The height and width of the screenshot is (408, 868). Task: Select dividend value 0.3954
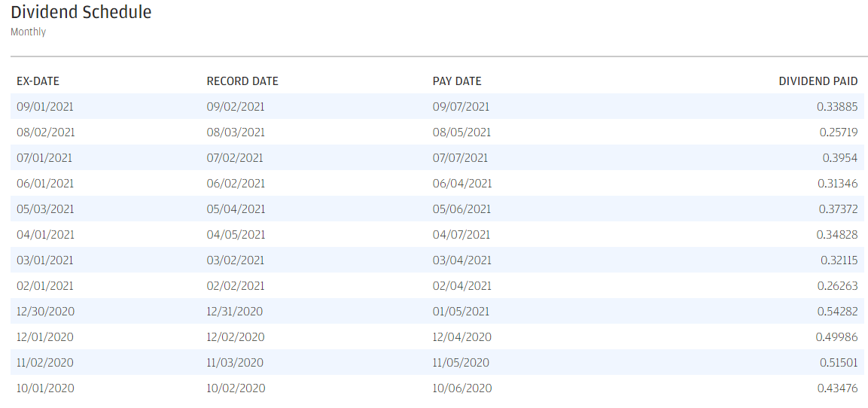(x=839, y=158)
